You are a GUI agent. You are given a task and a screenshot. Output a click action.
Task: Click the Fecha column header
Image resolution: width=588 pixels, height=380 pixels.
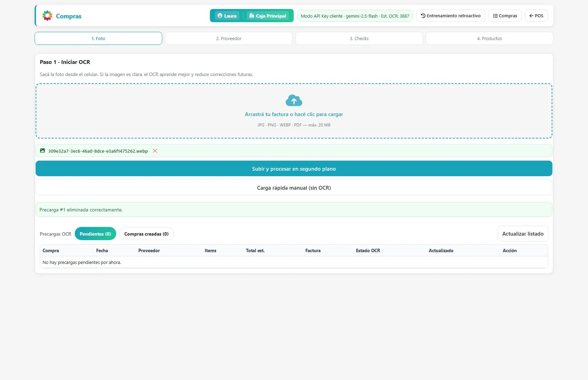pos(102,250)
